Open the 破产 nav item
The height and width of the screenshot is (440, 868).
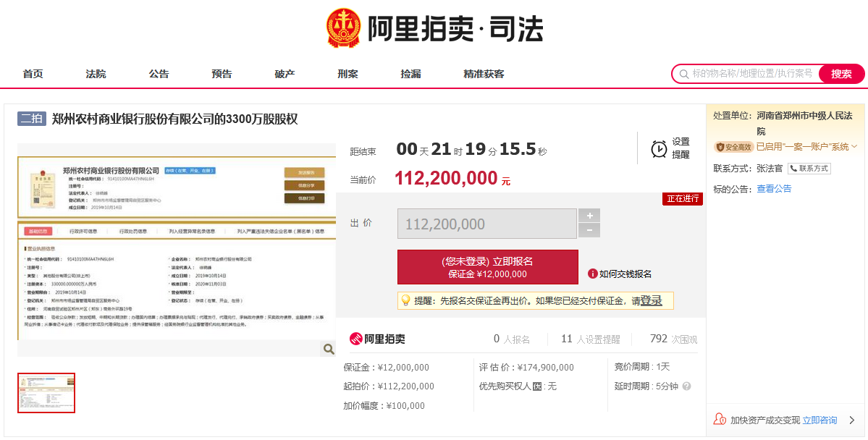285,74
